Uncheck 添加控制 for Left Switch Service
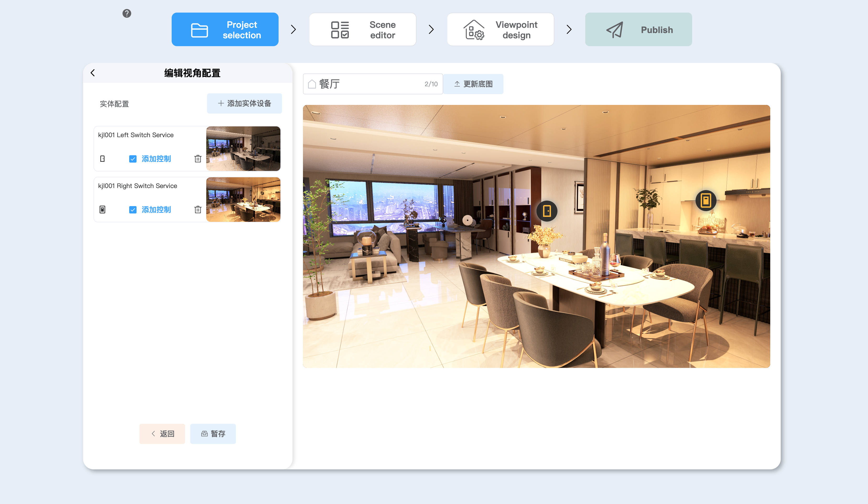The image size is (868, 504). [133, 159]
